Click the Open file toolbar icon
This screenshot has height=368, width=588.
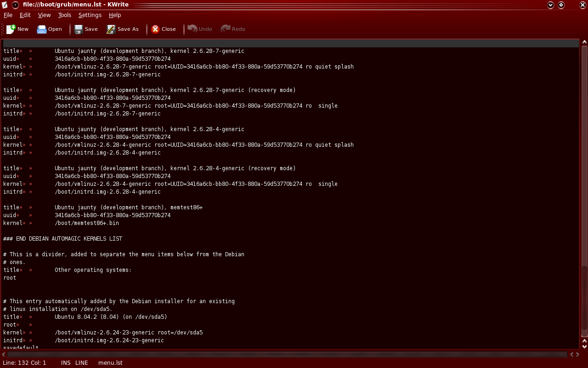[x=42, y=29]
